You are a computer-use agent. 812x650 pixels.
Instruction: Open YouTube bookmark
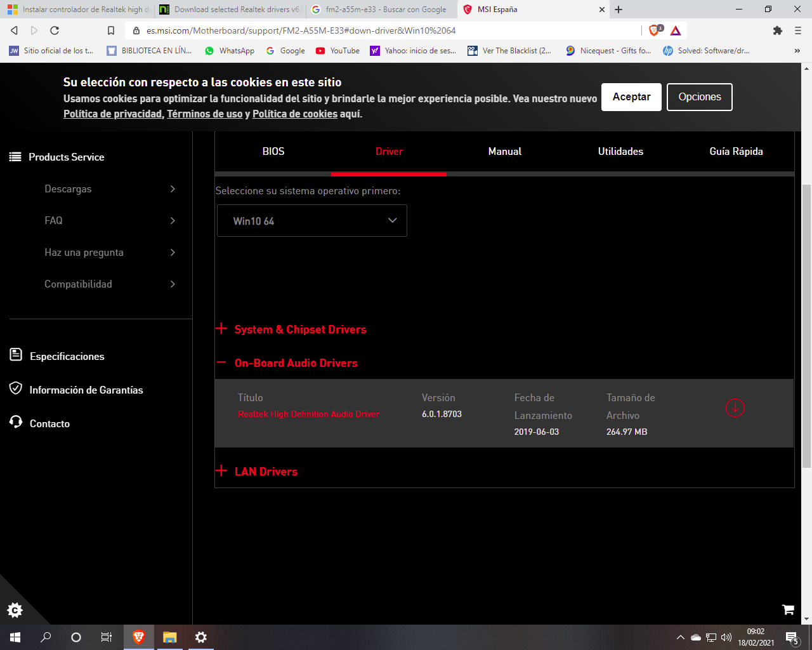[x=338, y=51]
